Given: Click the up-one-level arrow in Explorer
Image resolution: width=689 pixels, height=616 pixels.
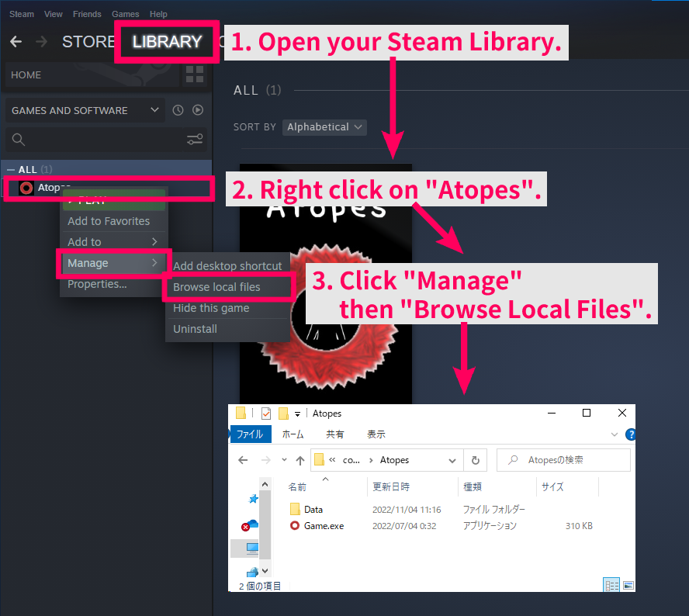Looking at the screenshot, I should tap(299, 460).
